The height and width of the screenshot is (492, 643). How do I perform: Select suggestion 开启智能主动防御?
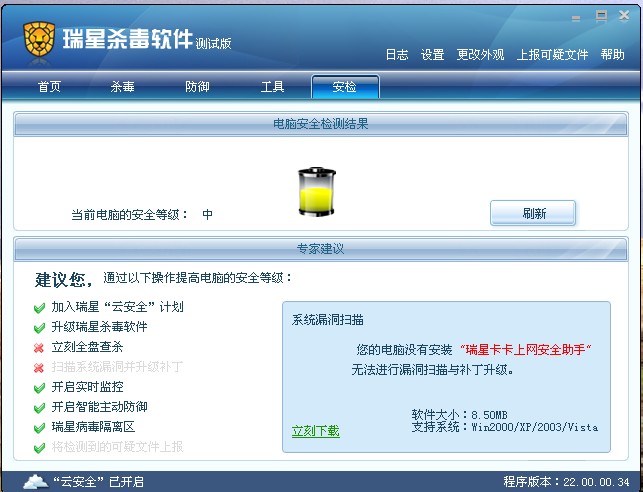[x=99, y=407]
